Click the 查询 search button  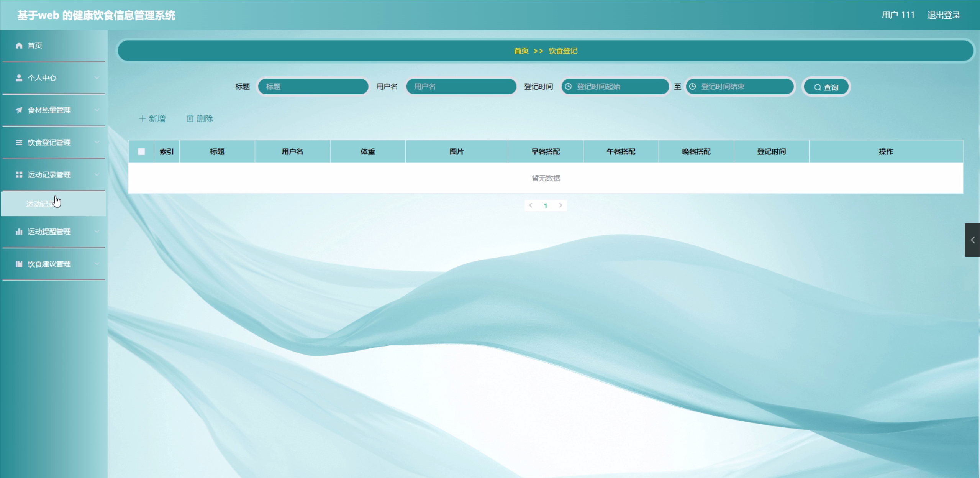click(826, 86)
